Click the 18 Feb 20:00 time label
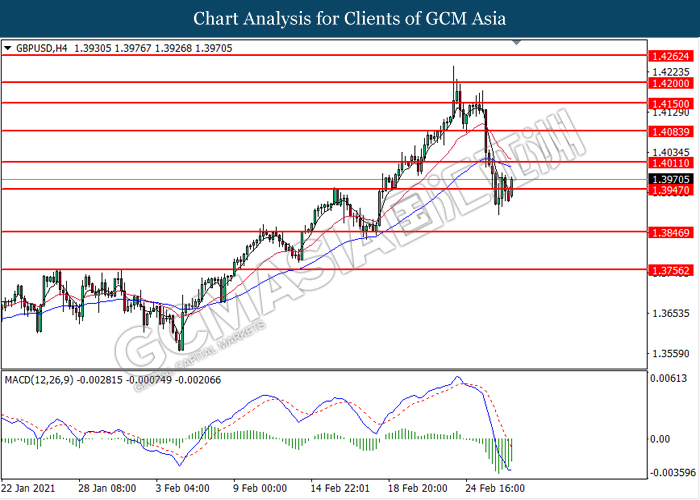 pyautogui.click(x=417, y=488)
